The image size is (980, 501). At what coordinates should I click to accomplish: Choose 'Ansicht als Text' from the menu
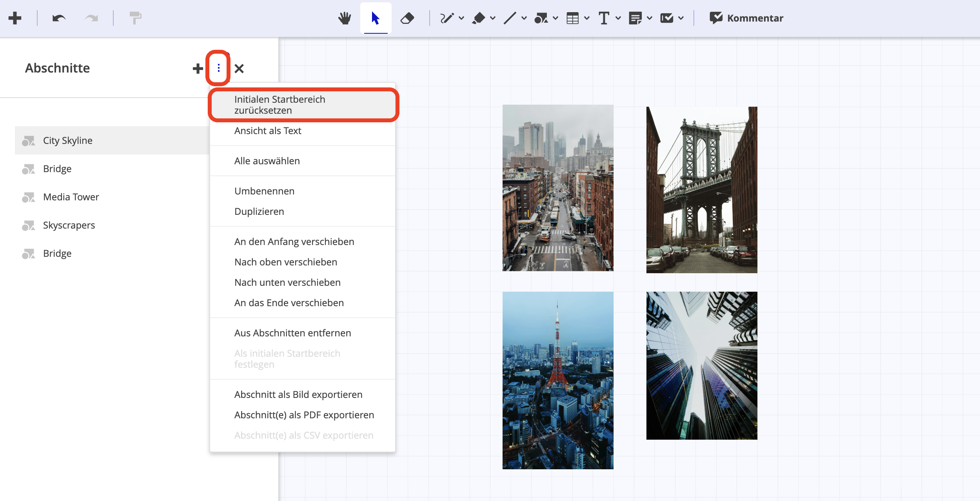click(x=268, y=131)
